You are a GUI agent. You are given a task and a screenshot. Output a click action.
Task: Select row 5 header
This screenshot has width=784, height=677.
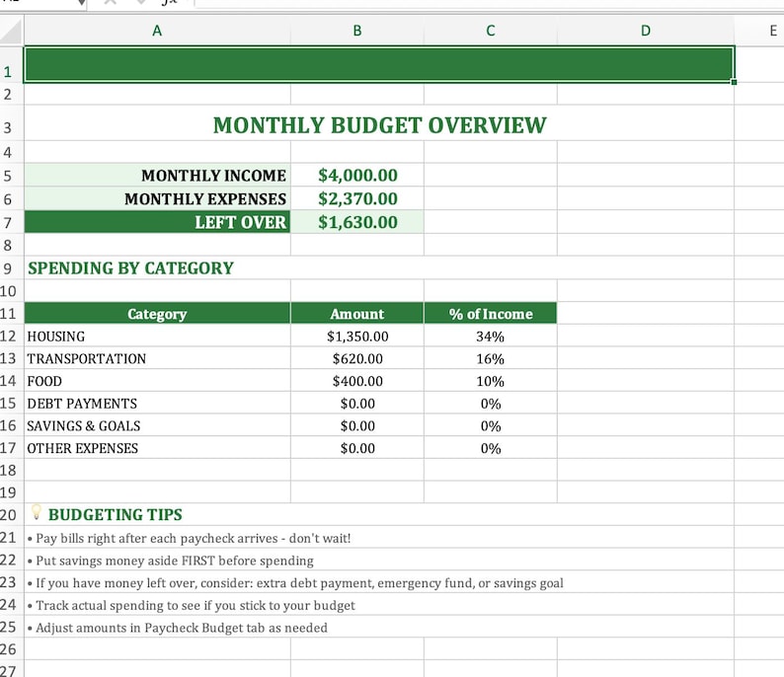coord(8,176)
